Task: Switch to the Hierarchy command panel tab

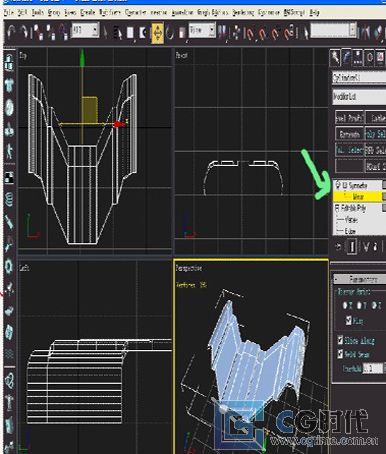Action: pyautogui.click(x=358, y=58)
